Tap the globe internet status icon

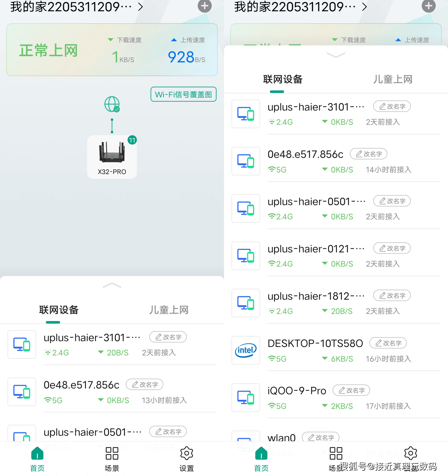tap(112, 104)
